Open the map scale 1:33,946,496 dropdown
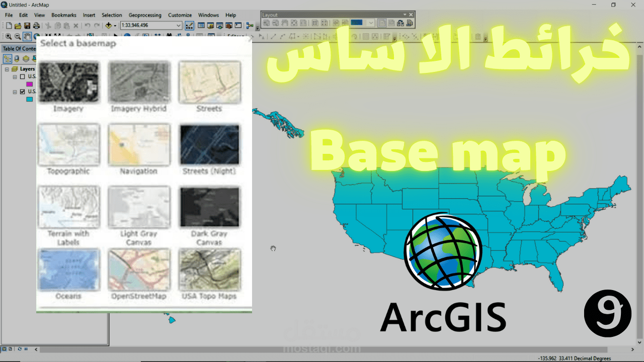Image resolution: width=644 pixels, height=362 pixels. pyautogui.click(x=178, y=26)
